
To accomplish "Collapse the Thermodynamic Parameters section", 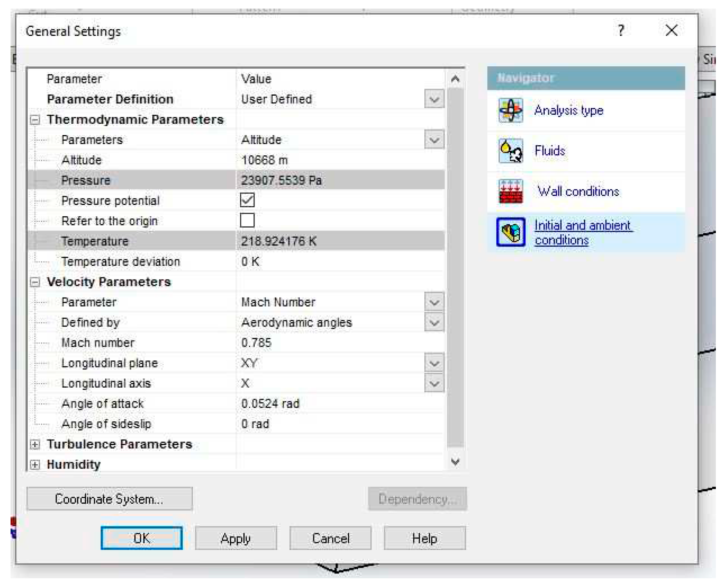I will coord(35,119).
